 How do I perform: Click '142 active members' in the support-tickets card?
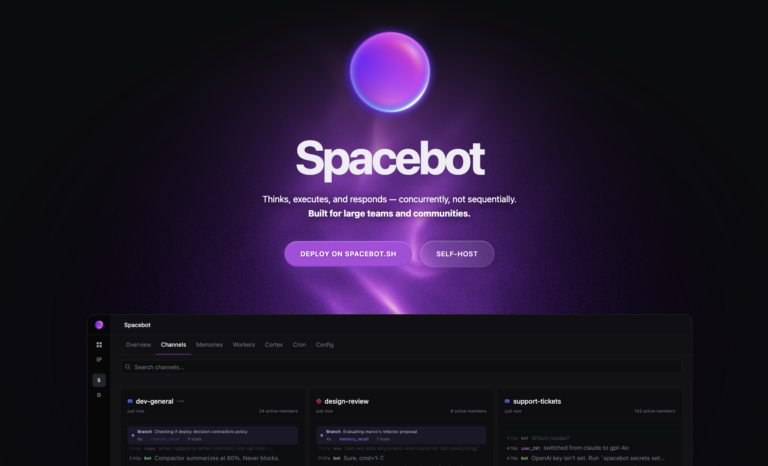pos(654,411)
